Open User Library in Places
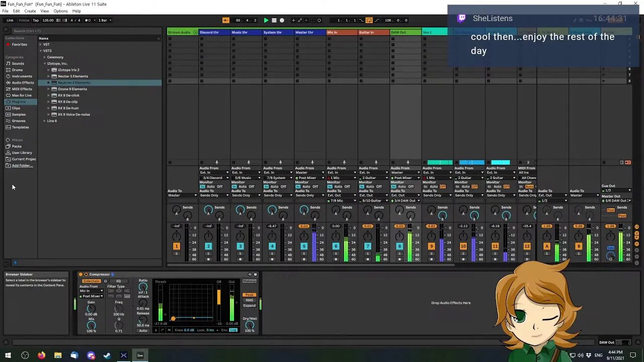Image resolution: width=644 pixels, height=362 pixels. tap(22, 153)
